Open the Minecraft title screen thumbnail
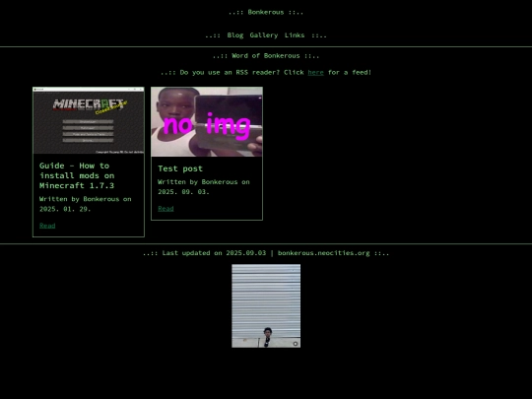 point(89,120)
